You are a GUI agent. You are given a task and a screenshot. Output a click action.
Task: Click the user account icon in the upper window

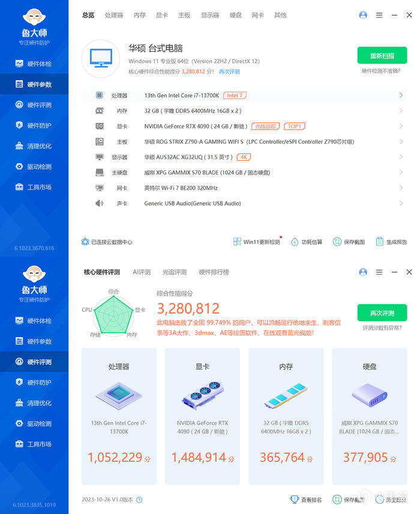363,15
